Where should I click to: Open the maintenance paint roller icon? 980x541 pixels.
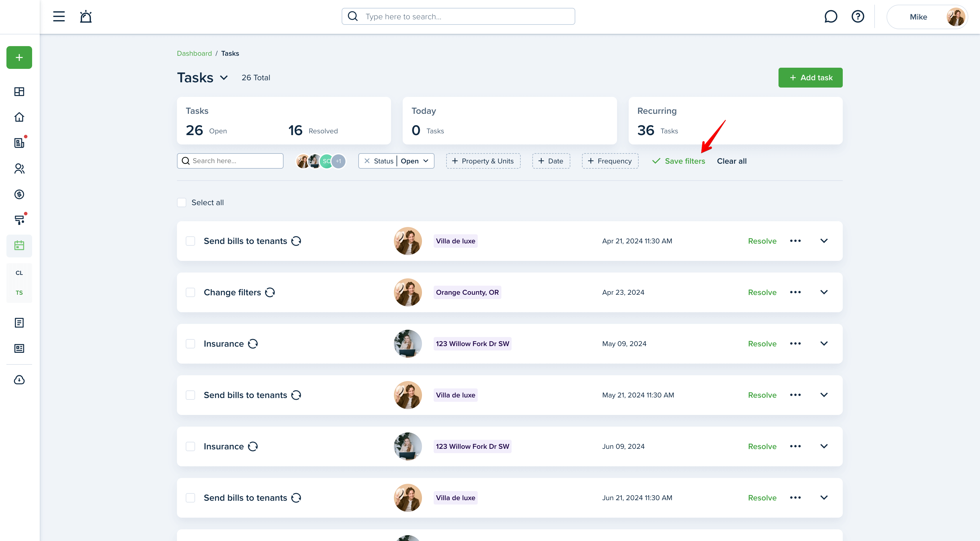click(19, 220)
